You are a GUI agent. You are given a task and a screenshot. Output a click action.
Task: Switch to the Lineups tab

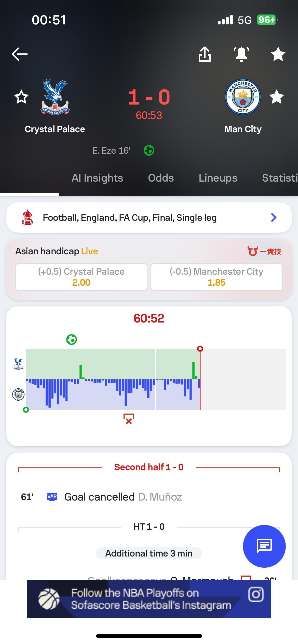click(218, 178)
